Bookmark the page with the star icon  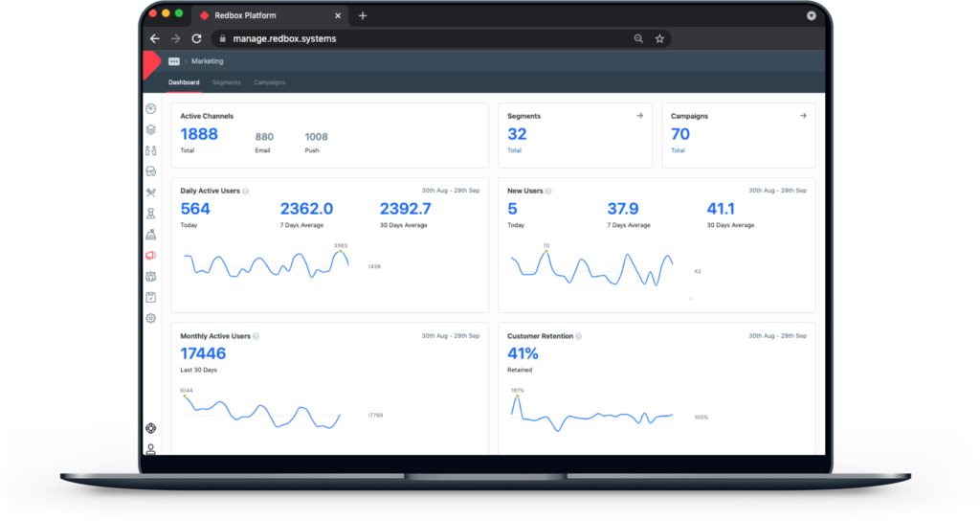pyautogui.click(x=659, y=39)
